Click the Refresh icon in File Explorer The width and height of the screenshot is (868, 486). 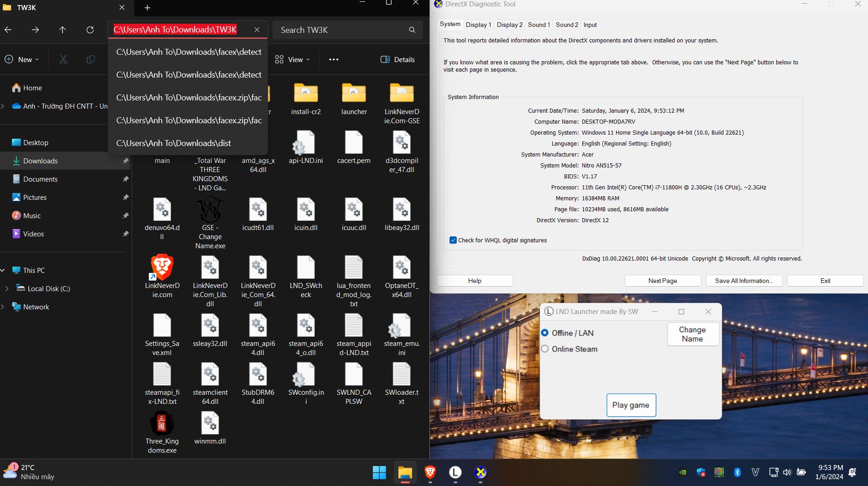[90, 30]
